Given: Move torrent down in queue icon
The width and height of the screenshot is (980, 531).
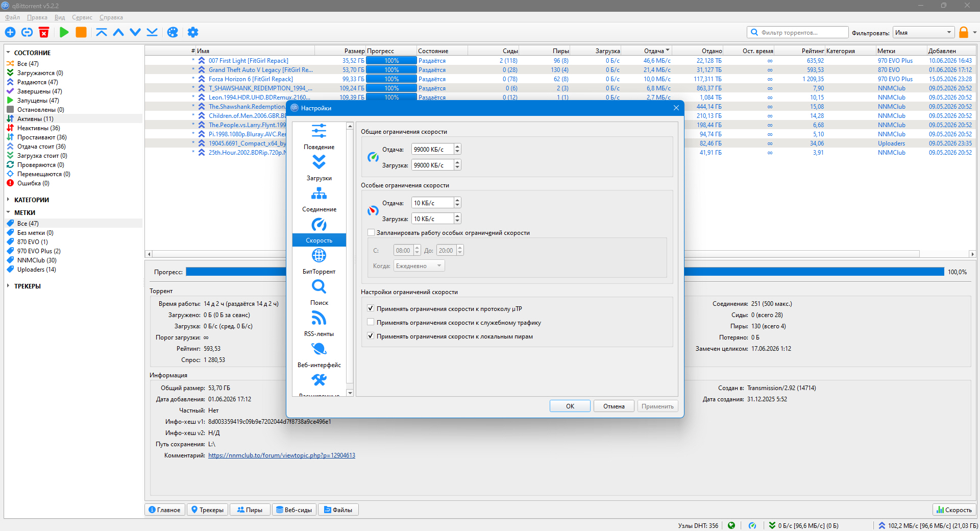Looking at the screenshot, I should pyautogui.click(x=135, y=32).
